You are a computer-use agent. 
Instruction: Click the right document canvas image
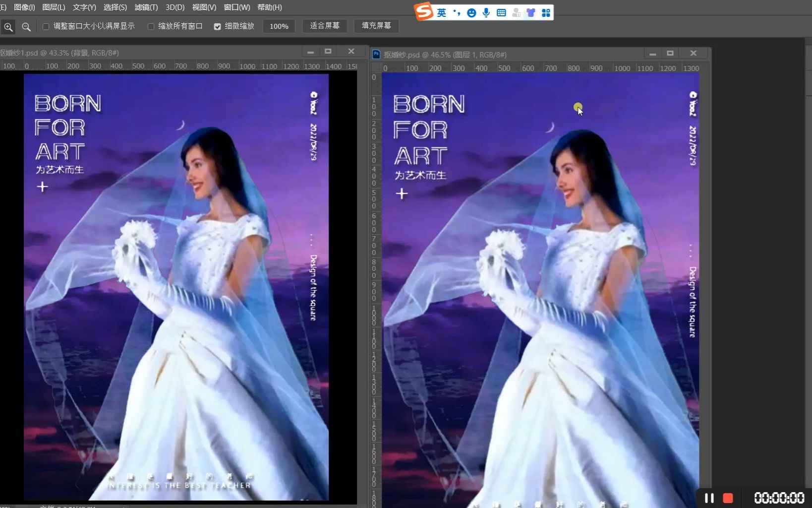540,290
